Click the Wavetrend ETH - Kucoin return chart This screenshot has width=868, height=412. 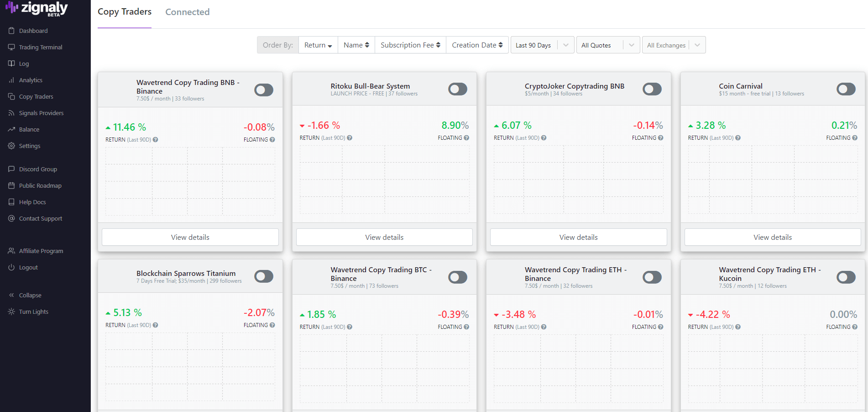click(x=773, y=369)
